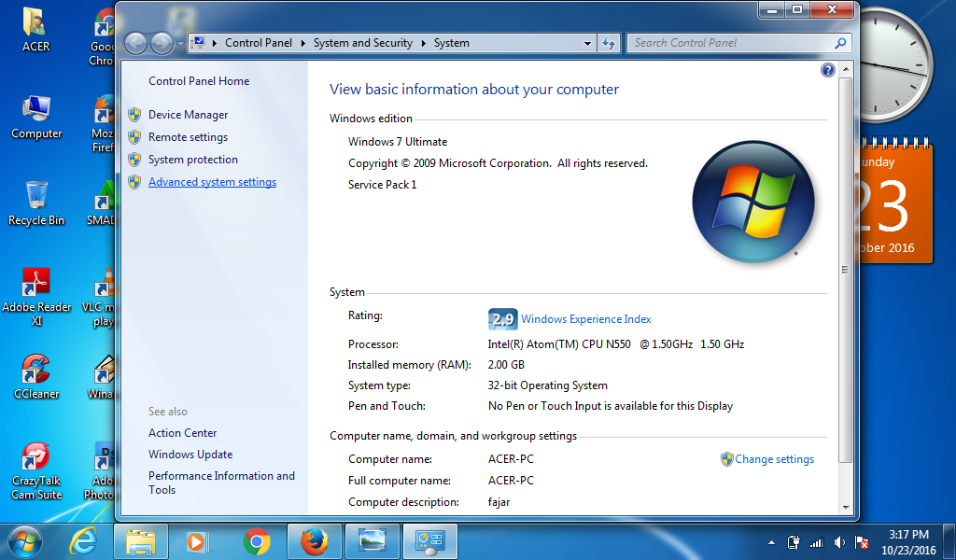The width and height of the screenshot is (956, 560).
Task: Click the Action Center flag tray icon
Action: click(x=862, y=542)
